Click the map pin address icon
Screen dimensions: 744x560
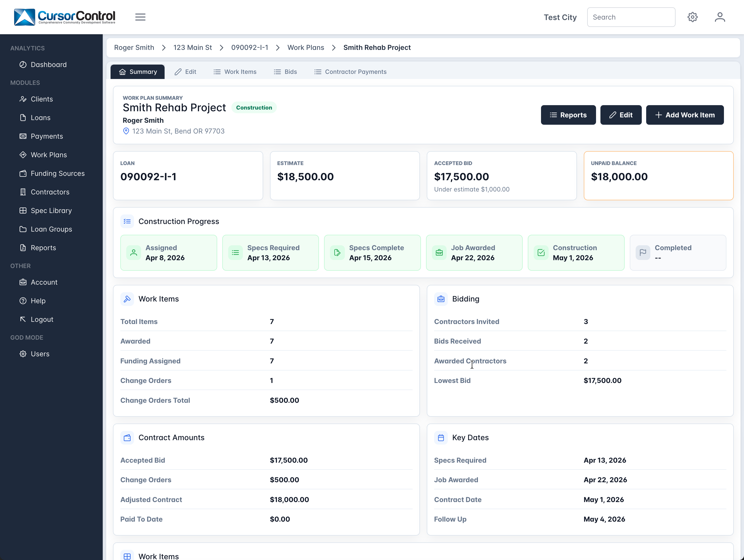click(x=126, y=131)
